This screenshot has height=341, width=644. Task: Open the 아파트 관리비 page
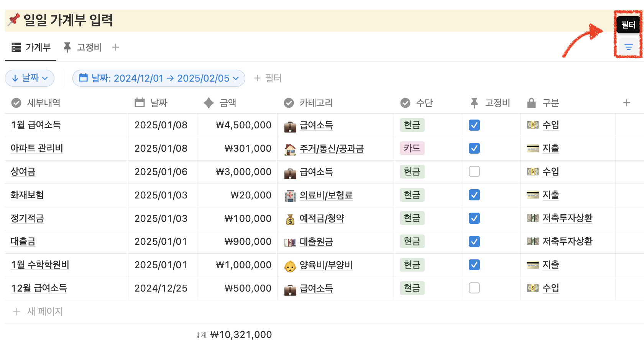point(37,148)
